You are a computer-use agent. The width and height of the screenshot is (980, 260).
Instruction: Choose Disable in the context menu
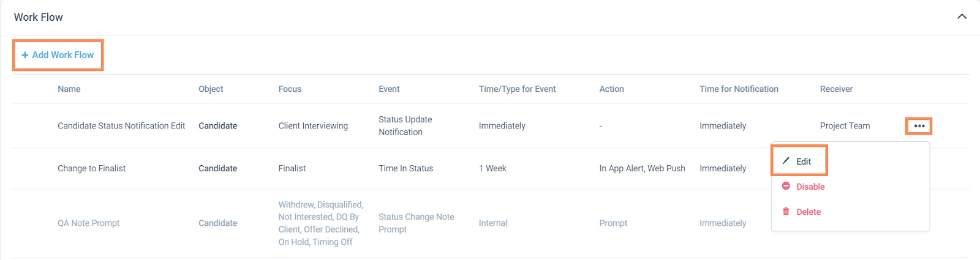click(810, 187)
